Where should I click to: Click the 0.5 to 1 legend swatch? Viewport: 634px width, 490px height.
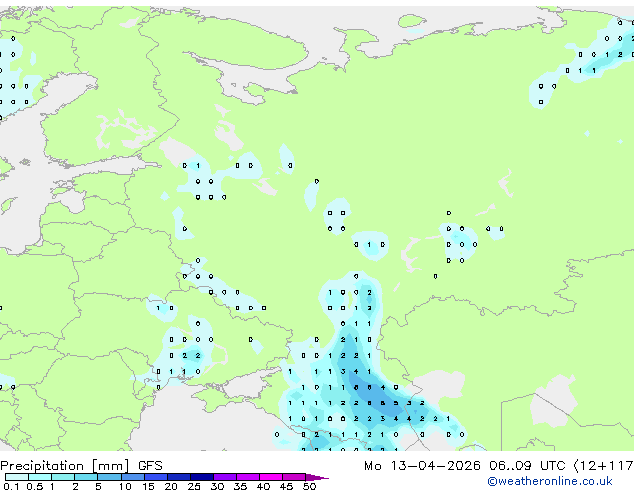pyautogui.click(x=40, y=477)
